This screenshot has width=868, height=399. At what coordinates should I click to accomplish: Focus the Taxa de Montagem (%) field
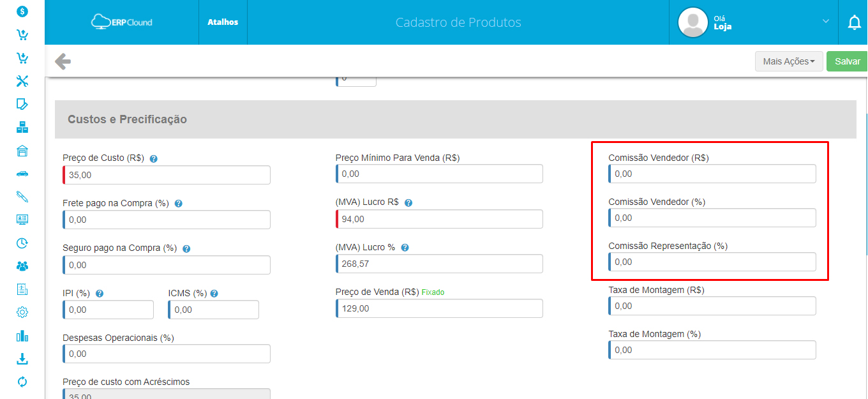pos(712,350)
